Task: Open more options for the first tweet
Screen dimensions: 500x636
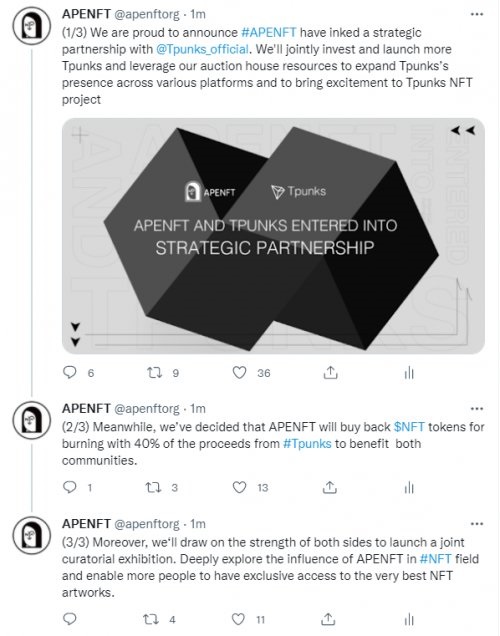Action: [476, 14]
